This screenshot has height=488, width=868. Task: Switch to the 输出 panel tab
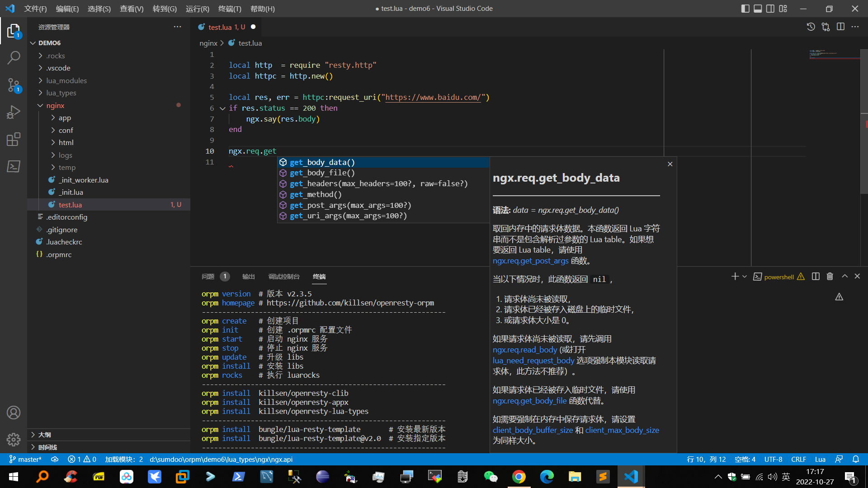(x=248, y=277)
